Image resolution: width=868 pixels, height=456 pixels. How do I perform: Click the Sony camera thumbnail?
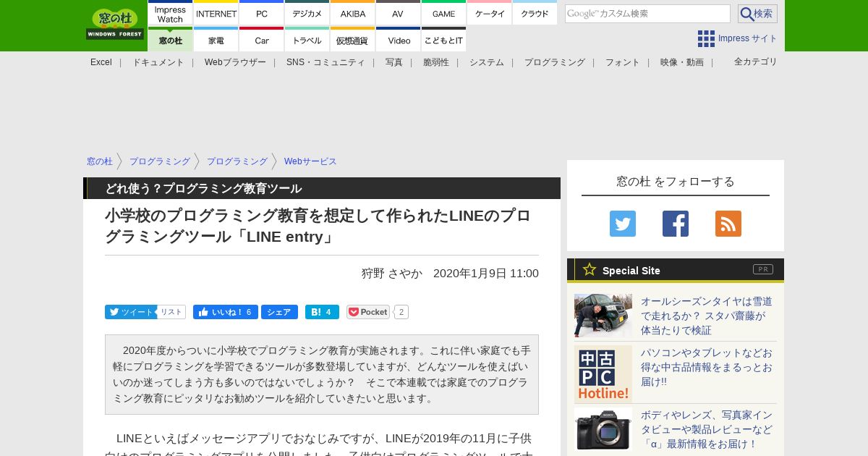tap(603, 429)
